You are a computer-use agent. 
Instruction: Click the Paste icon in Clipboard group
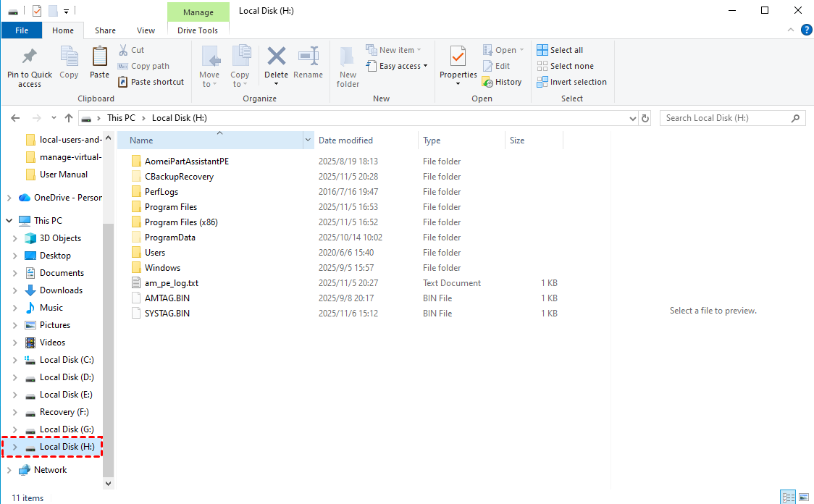coord(99,57)
